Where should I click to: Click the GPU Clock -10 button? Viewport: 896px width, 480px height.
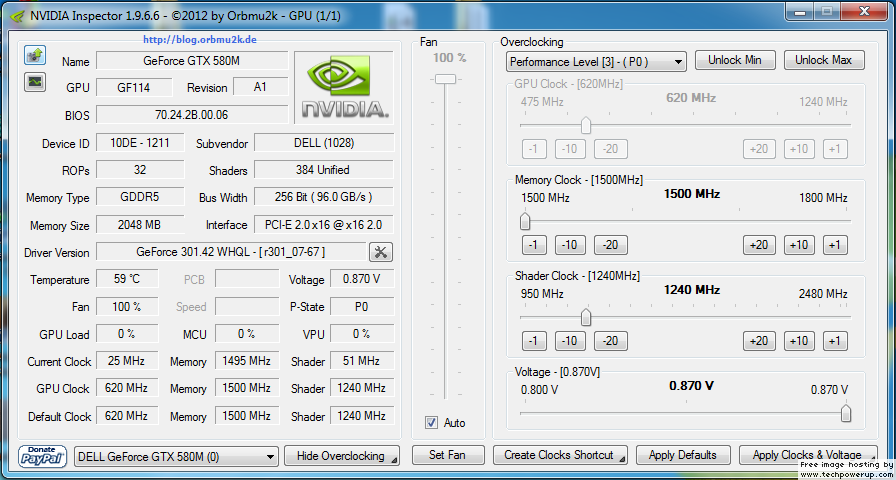tap(570, 149)
